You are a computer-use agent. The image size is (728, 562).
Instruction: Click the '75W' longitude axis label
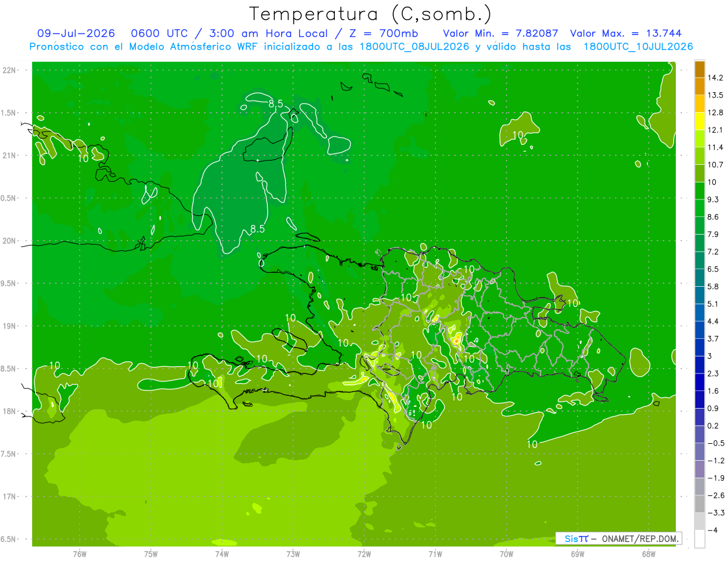151,554
